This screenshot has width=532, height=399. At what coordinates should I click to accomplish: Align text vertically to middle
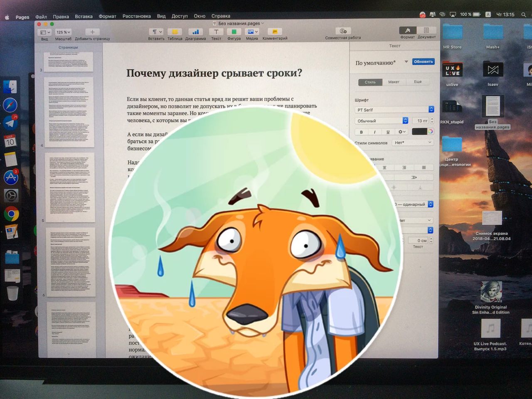(394, 187)
